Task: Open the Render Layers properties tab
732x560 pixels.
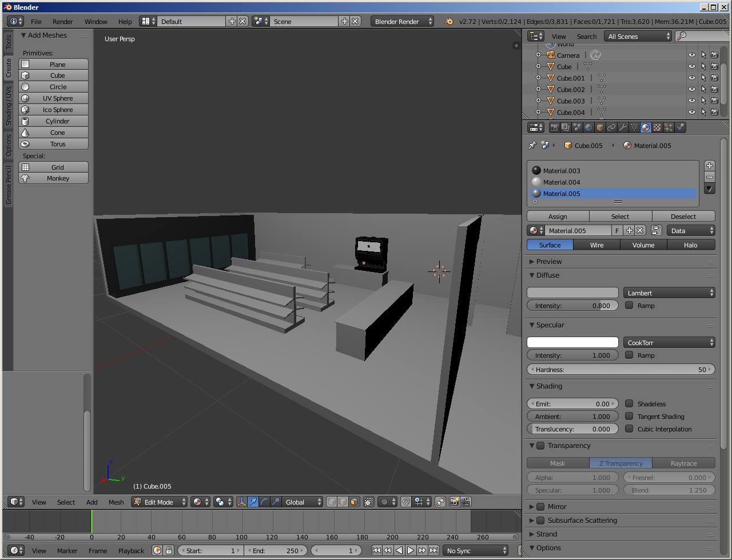Action: (x=566, y=127)
